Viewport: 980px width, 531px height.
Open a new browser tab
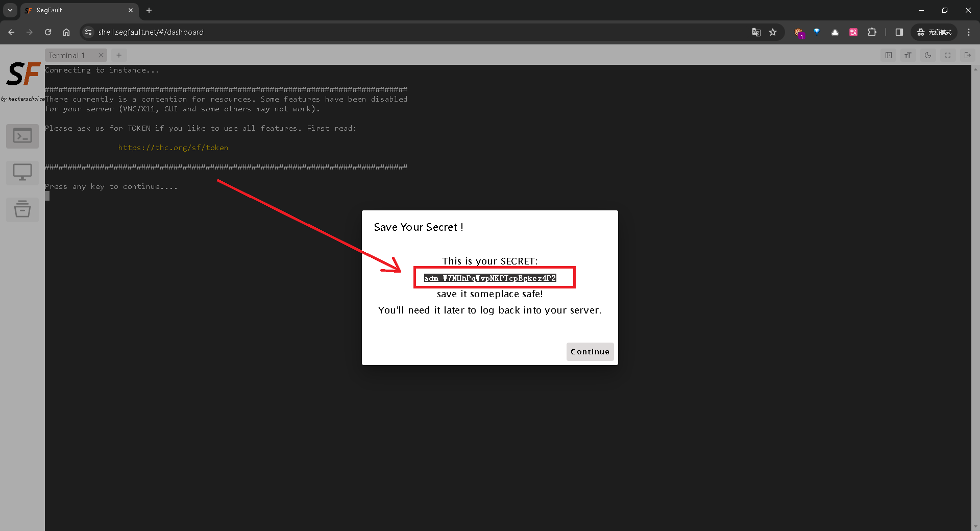(149, 10)
